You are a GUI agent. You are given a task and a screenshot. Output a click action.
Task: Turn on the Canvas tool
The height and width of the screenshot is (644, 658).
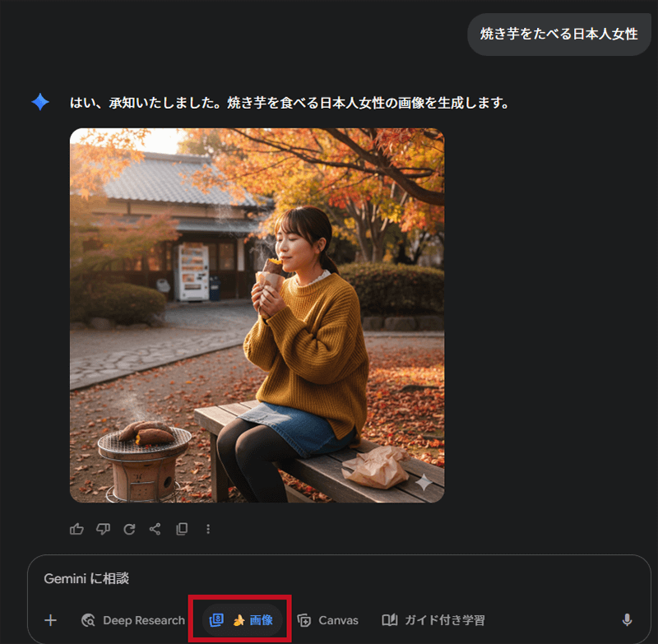click(x=327, y=620)
